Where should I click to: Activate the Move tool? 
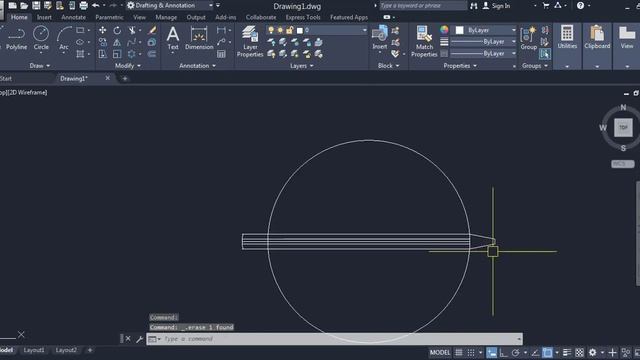(x=102, y=30)
